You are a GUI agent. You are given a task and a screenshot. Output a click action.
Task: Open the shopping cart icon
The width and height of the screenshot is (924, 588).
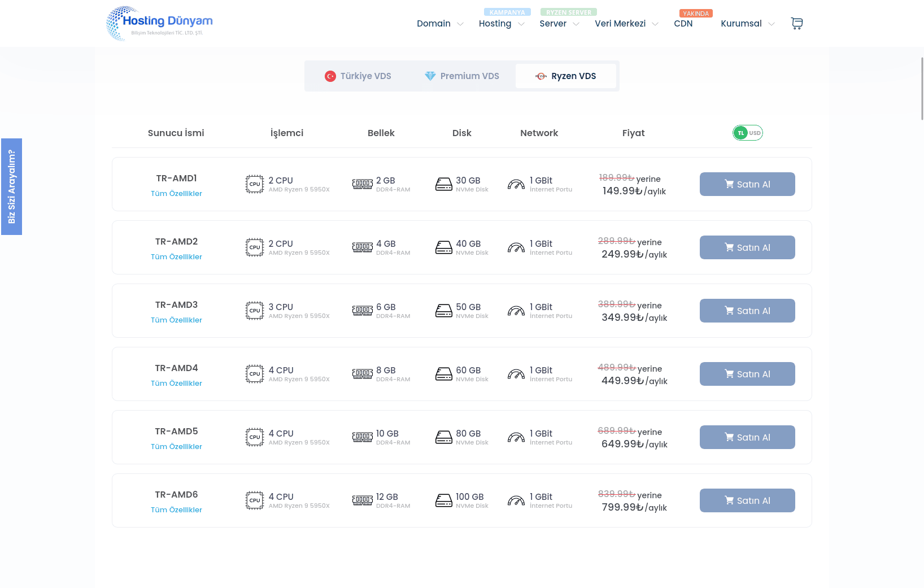pos(797,23)
